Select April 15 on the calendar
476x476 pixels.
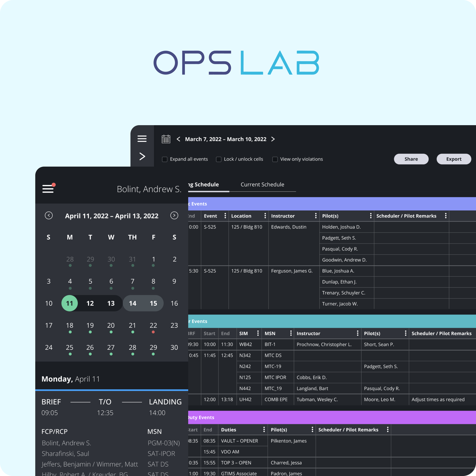153,303
